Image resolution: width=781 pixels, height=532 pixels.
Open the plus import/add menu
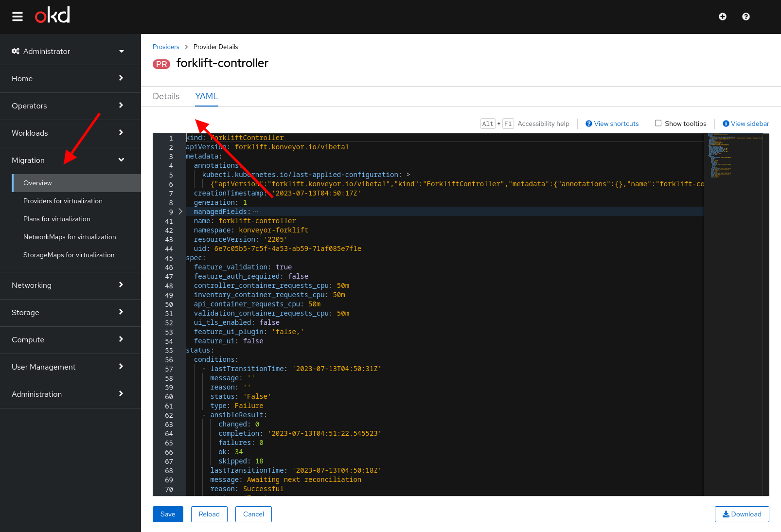(723, 17)
